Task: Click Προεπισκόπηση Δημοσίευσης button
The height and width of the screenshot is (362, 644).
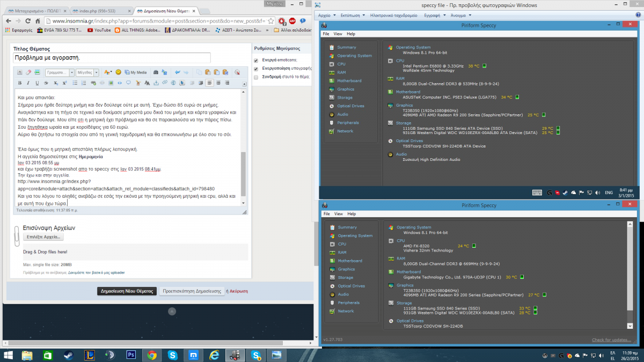Action: [192, 291]
